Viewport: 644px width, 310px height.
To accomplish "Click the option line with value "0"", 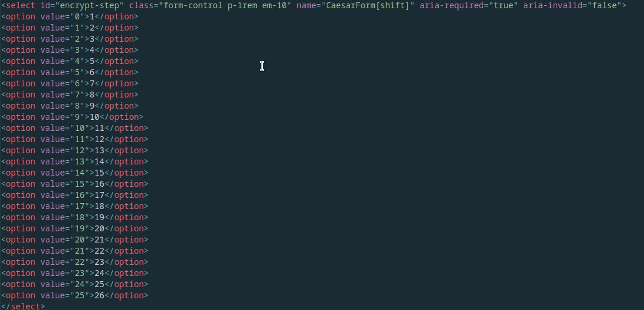I will pos(70,16).
